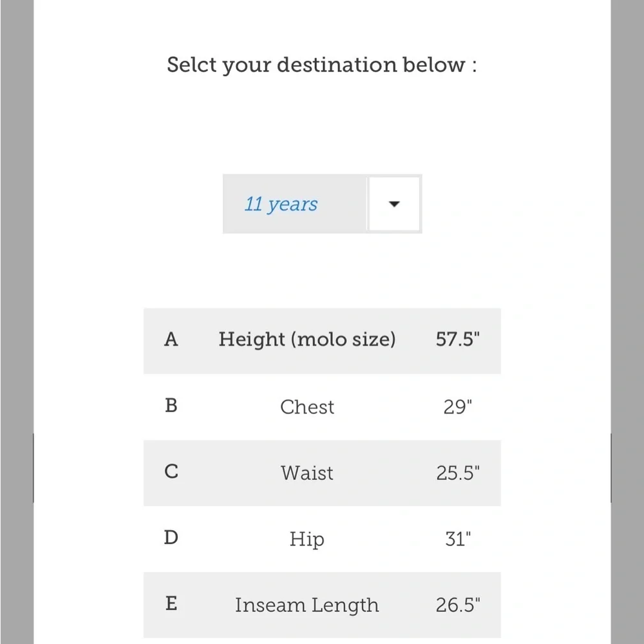
Task: Click the Selct your destination below heading
Action: [x=322, y=65]
